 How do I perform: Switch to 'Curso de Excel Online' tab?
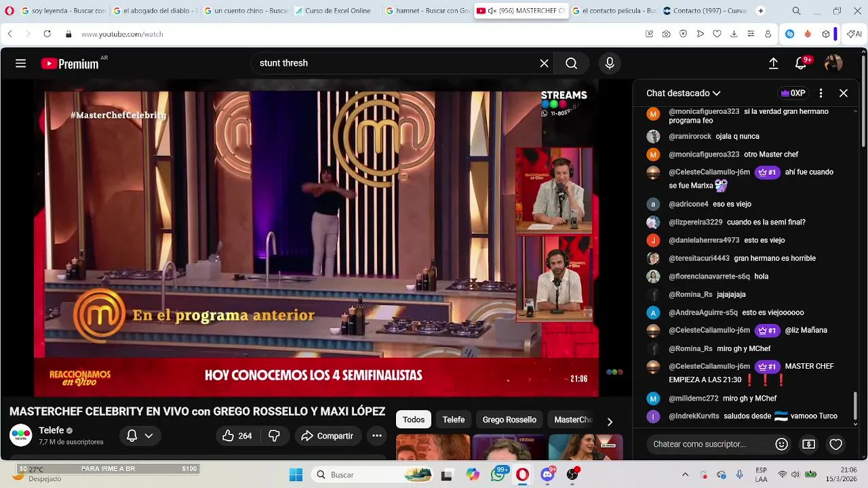pos(336,11)
